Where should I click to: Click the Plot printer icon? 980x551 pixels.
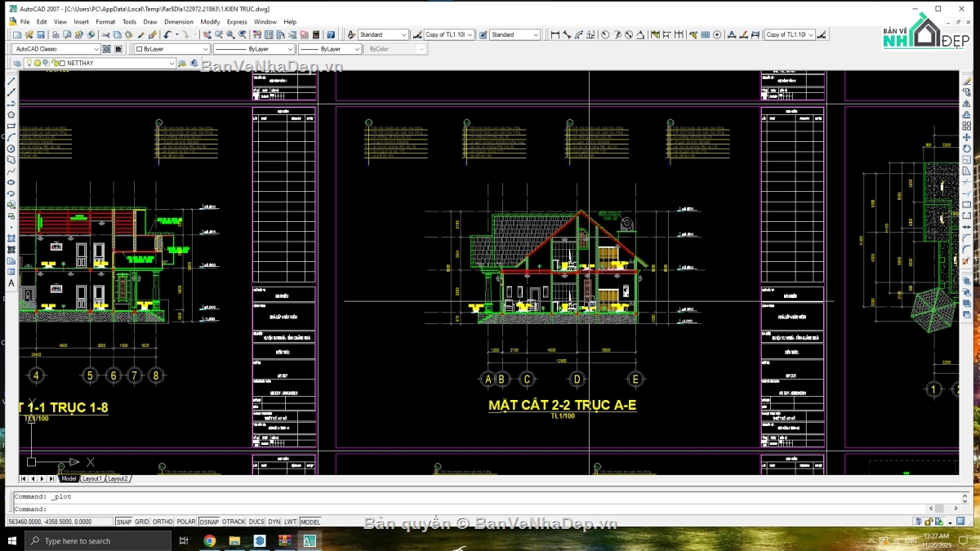[56, 34]
